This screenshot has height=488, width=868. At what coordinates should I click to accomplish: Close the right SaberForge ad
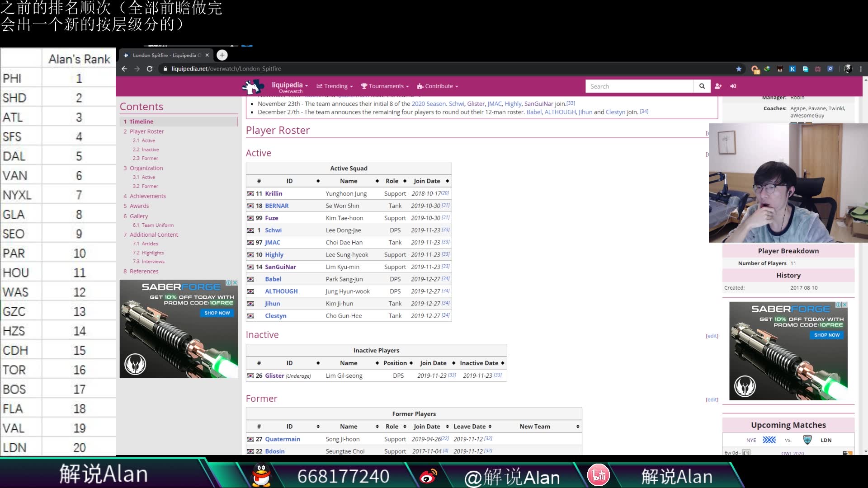tap(844, 305)
